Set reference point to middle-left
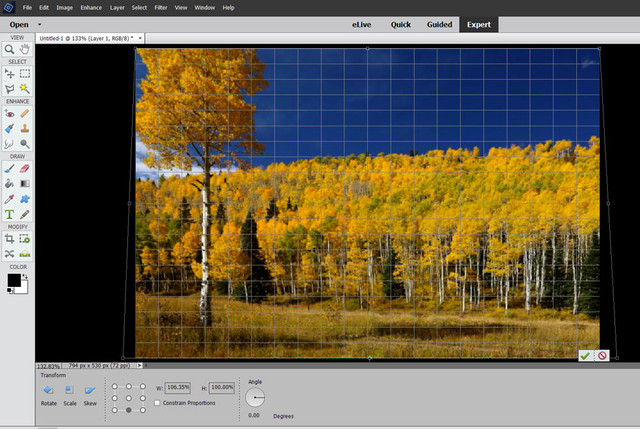Screen dimensions: 640x429 tap(115, 398)
